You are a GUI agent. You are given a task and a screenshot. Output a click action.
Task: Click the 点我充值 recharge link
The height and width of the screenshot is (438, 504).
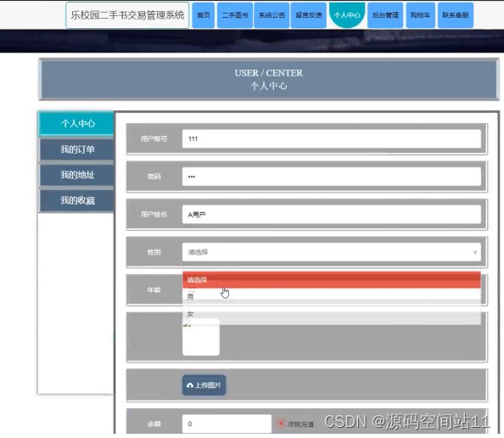click(300, 424)
